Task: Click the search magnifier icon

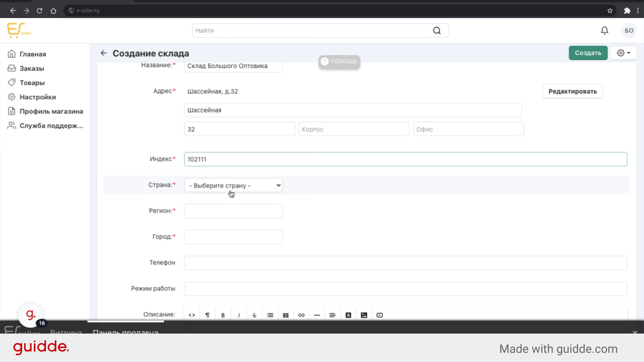Action: point(437,31)
